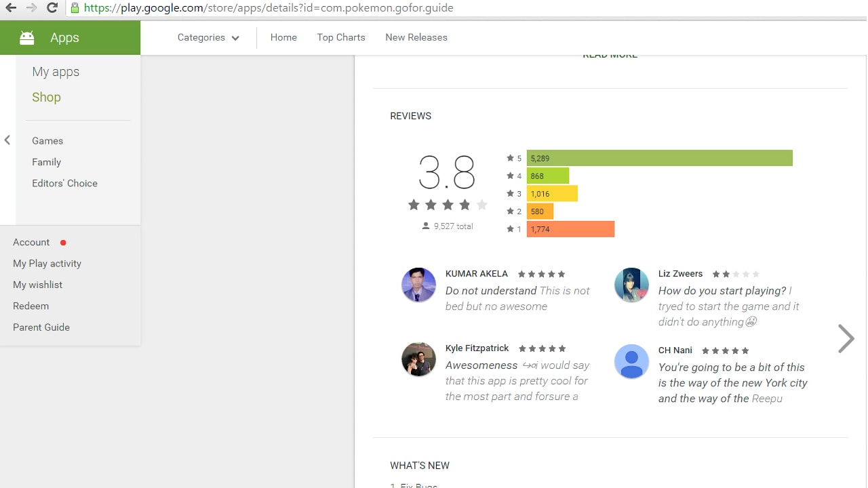Open the Parent Guide link
The width and height of the screenshot is (868, 488).
coord(41,327)
